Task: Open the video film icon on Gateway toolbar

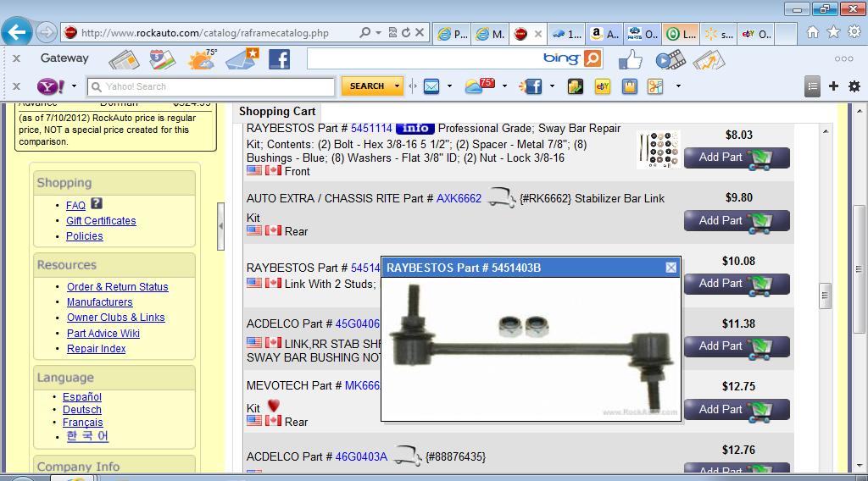Action: tap(670, 59)
